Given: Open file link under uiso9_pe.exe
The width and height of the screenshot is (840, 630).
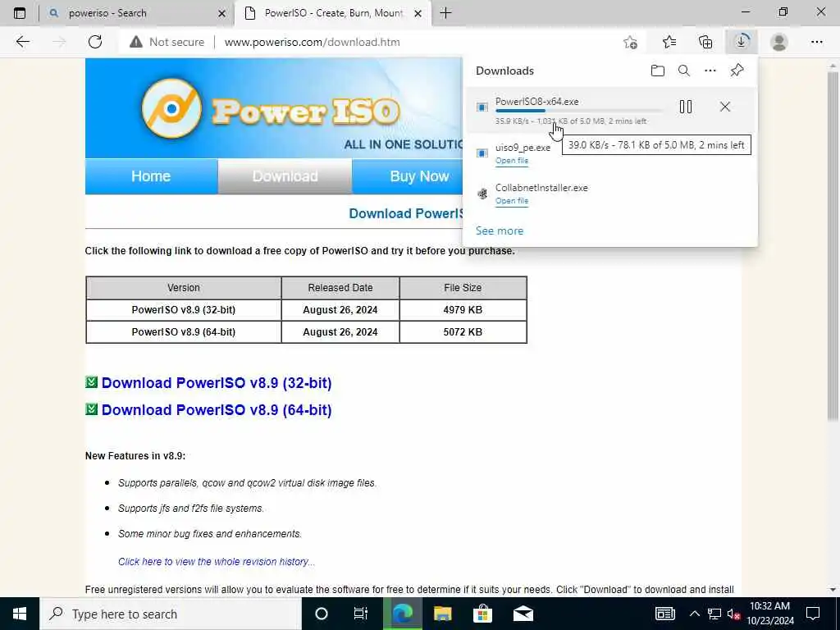Looking at the screenshot, I should pyautogui.click(x=512, y=161).
